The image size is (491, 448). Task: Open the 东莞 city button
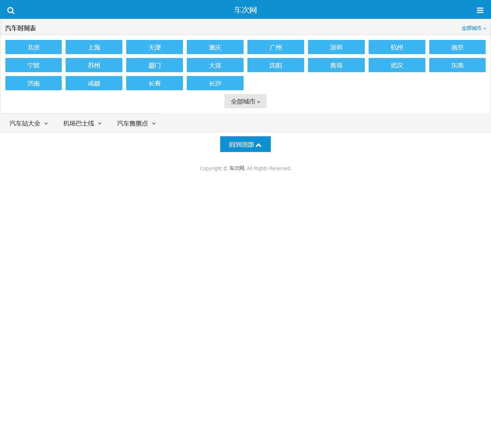[457, 65]
